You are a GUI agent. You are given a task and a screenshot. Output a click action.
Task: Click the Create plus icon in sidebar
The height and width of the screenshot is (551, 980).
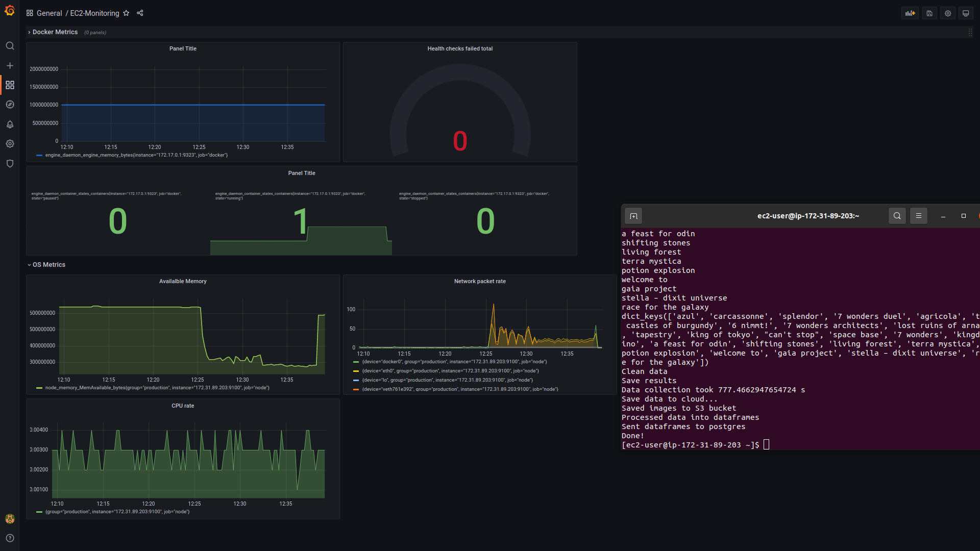tap(10, 66)
